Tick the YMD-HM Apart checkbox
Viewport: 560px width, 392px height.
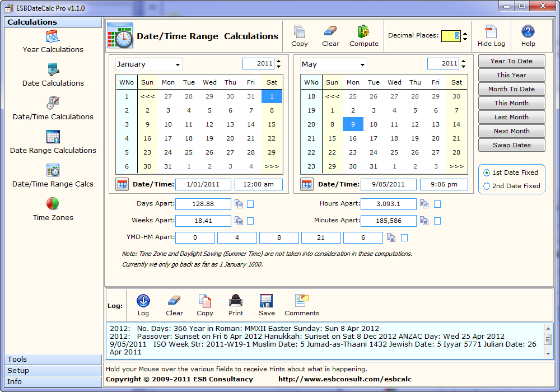pos(404,238)
